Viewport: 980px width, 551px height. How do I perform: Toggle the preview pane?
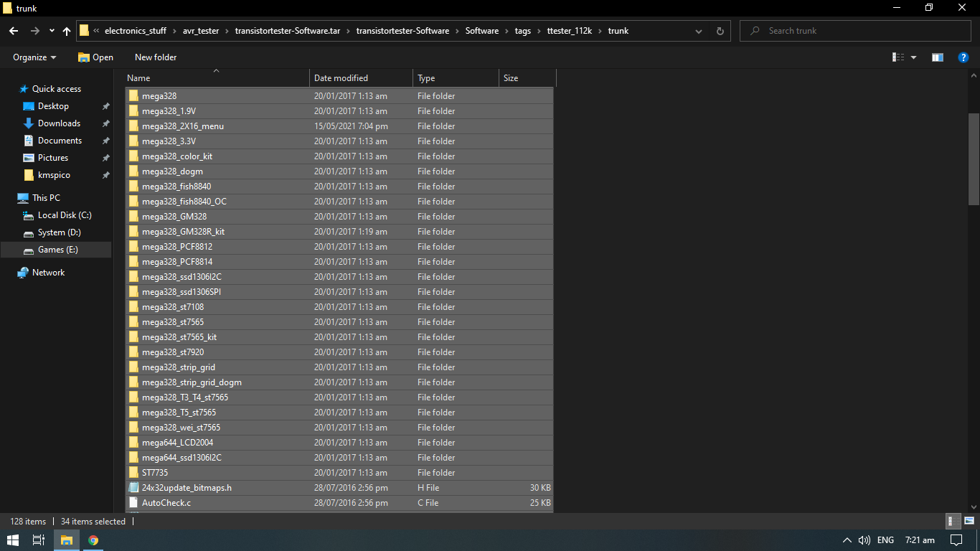[x=937, y=57]
